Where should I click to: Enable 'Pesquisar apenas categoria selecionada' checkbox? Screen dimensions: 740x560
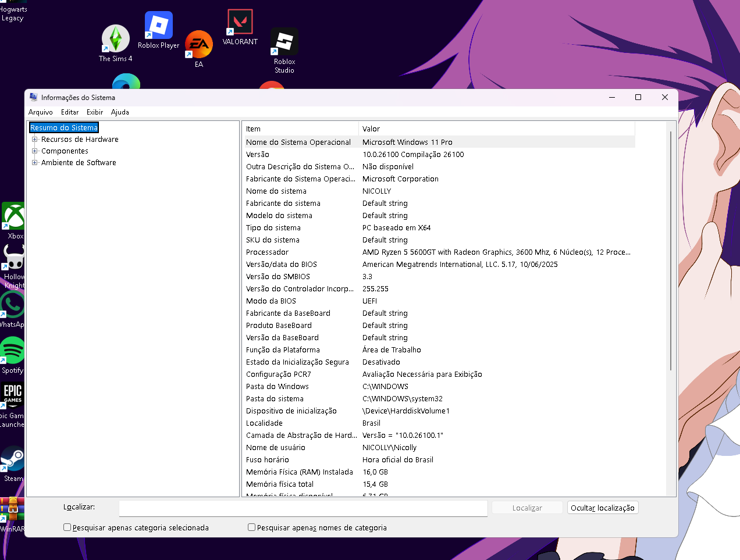67,527
